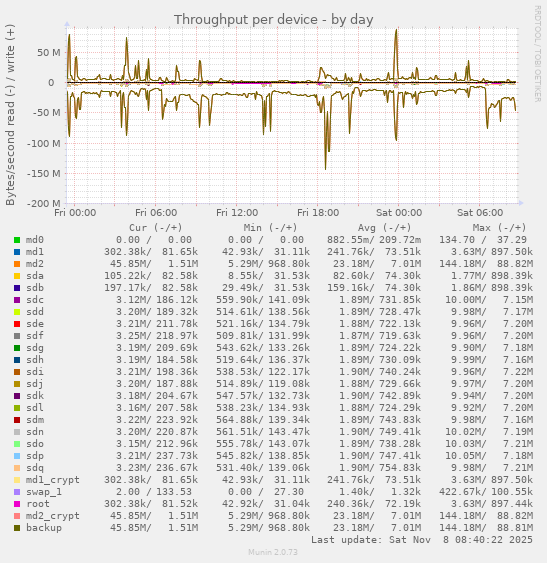Click the 'sdj' device label
This screenshot has height=563, width=547.
point(35,384)
